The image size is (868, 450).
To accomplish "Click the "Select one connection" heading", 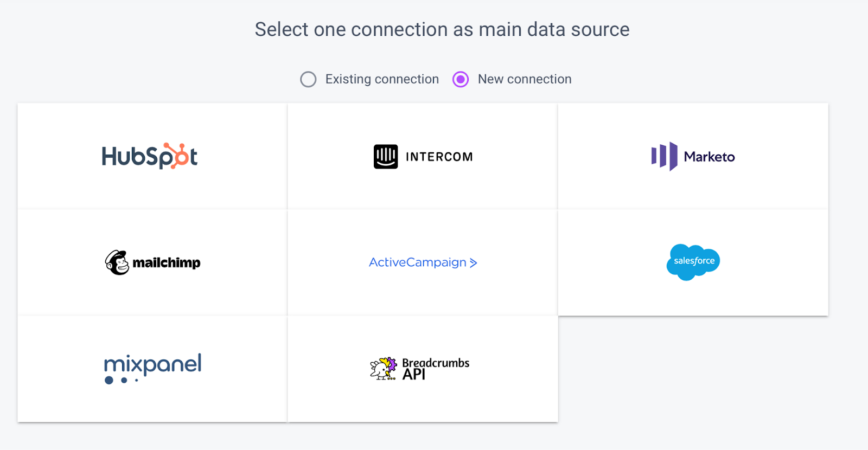I will (x=442, y=29).
